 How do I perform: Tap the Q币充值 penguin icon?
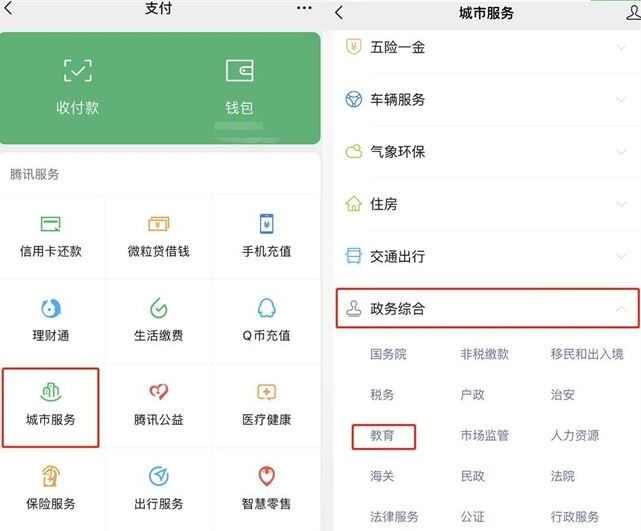(x=267, y=308)
